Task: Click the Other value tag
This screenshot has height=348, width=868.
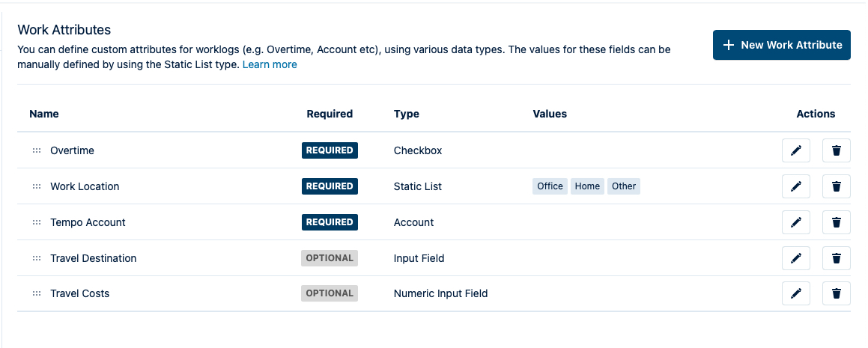Action: tap(623, 186)
